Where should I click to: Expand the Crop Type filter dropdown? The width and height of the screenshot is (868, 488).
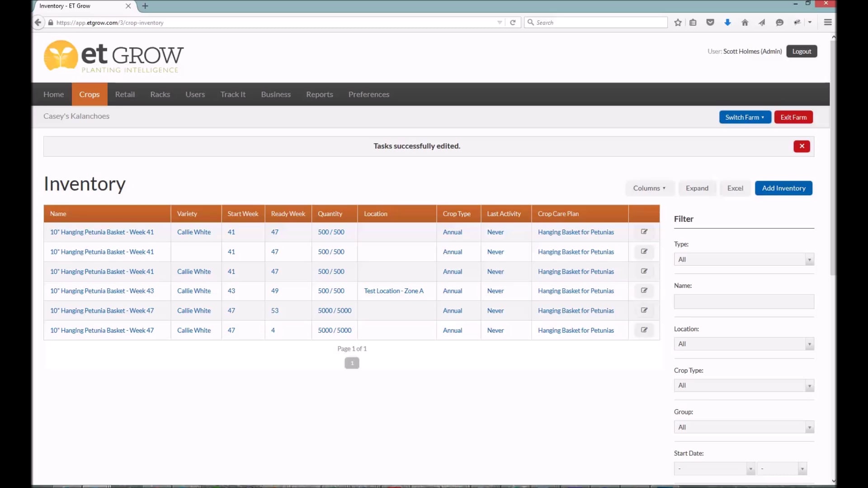[743, 385]
